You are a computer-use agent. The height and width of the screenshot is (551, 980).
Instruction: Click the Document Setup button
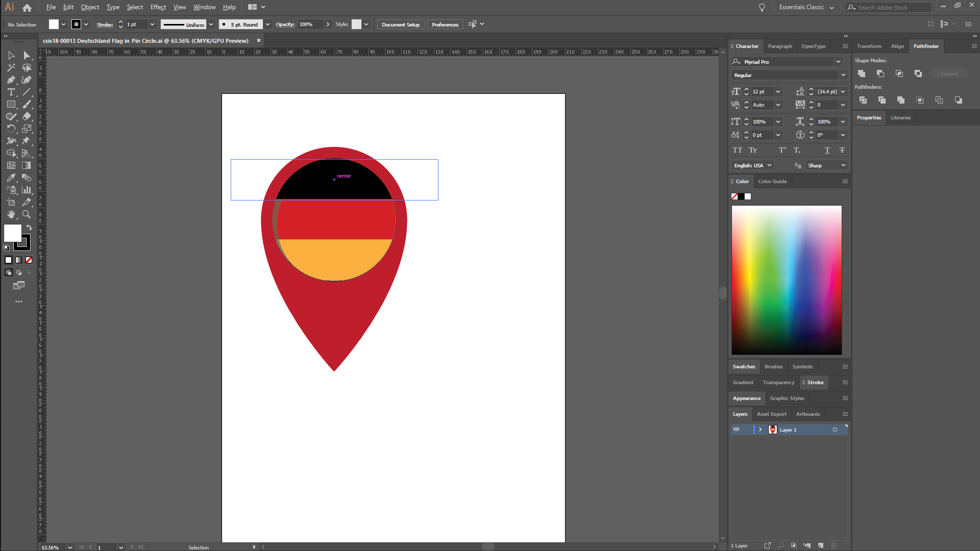400,24
